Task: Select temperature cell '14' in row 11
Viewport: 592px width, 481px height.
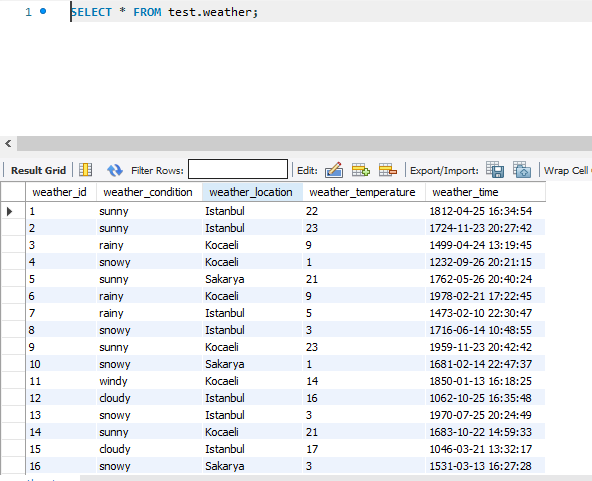Action: (x=364, y=381)
